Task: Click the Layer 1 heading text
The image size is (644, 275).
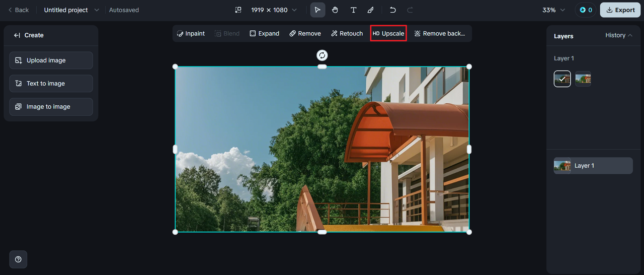Action: (x=564, y=58)
